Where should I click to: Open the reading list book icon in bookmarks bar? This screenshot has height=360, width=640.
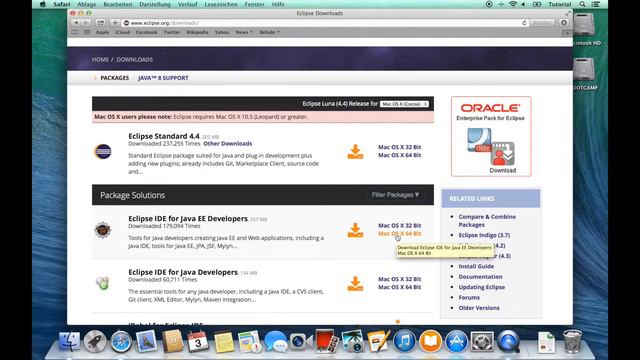click(x=75, y=32)
